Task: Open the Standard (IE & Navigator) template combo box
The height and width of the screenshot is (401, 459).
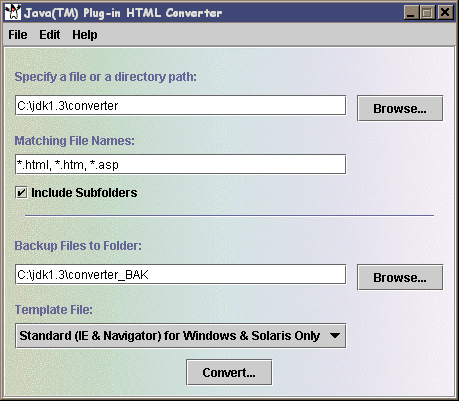Action: 180,336
